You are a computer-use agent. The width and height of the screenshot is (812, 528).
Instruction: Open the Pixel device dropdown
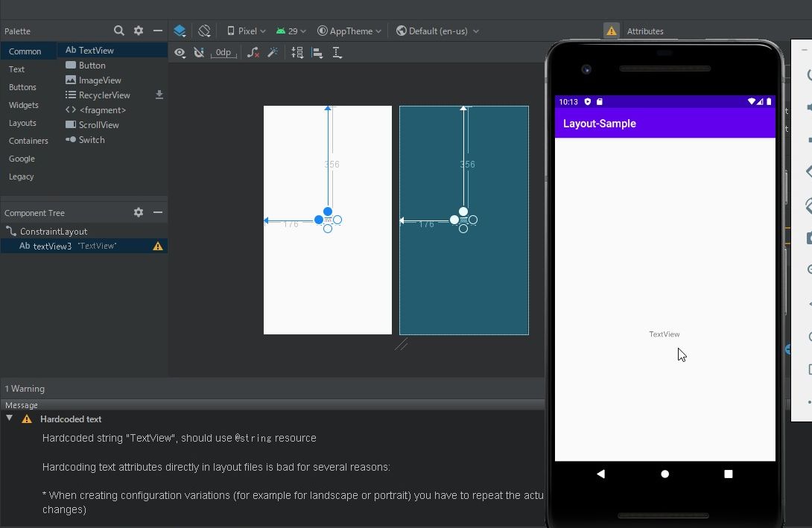tap(244, 31)
